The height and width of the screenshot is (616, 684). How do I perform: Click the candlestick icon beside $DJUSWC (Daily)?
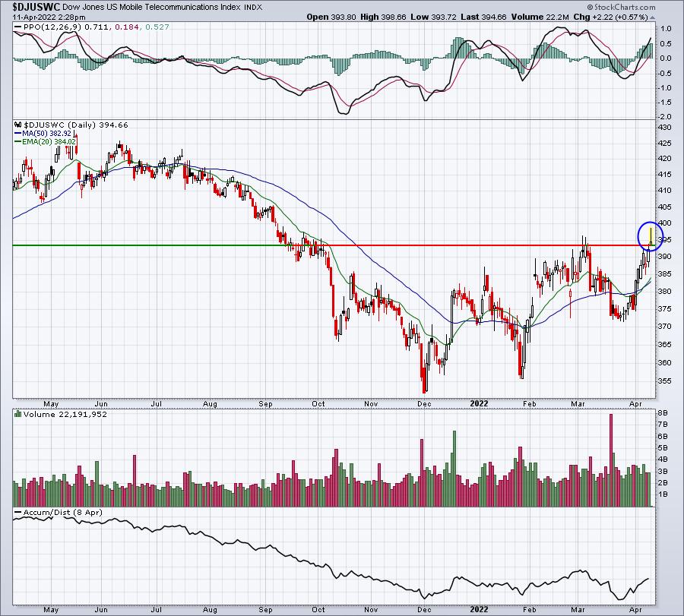[18, 125]
